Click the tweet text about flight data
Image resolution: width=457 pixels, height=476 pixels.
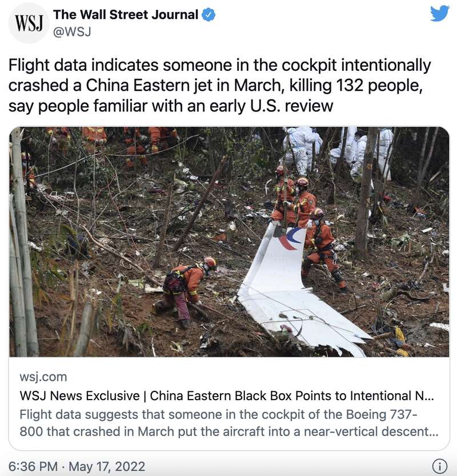point(219,86)
